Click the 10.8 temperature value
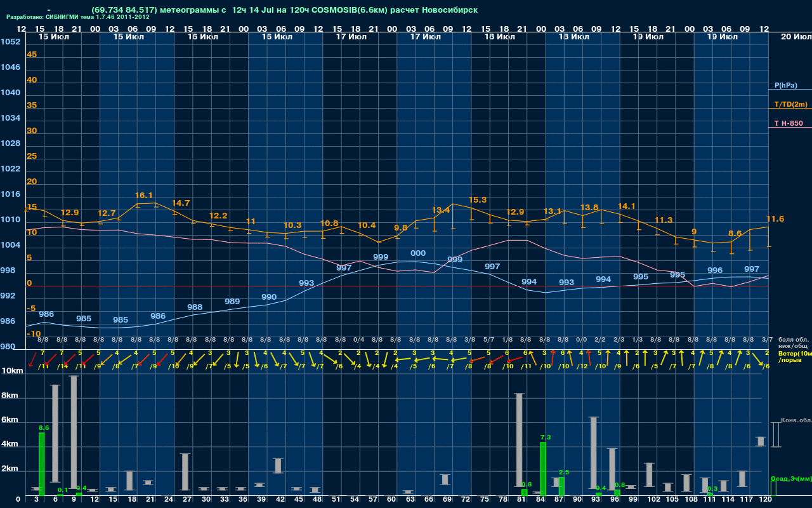Image resolution: width=812 pixels, height=508 pixels. (x=329, y=224)
